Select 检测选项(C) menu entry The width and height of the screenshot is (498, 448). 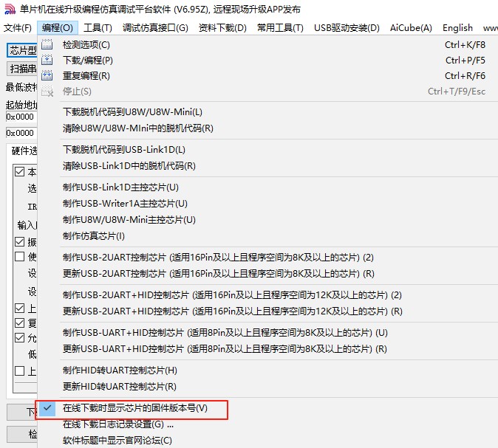[x=267, y=45]
